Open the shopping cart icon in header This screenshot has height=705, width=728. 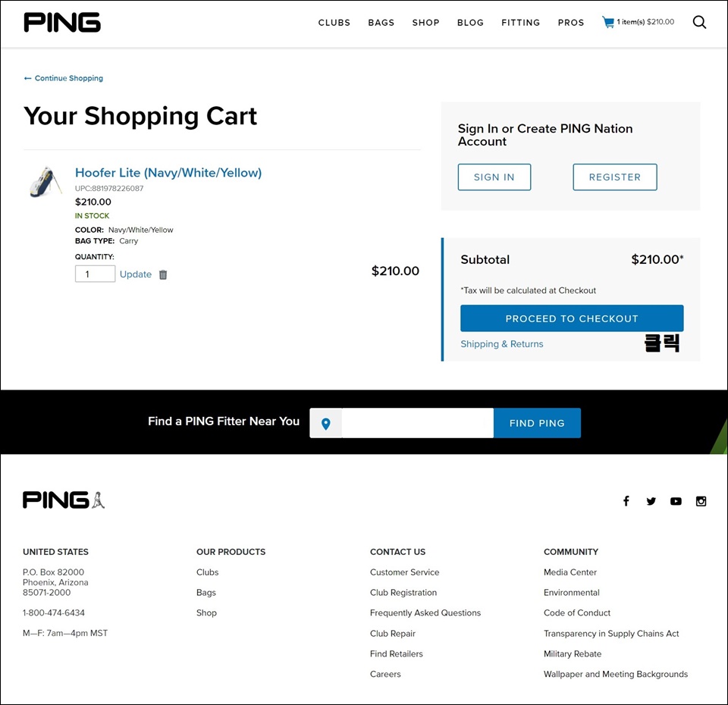click(608, 22)
